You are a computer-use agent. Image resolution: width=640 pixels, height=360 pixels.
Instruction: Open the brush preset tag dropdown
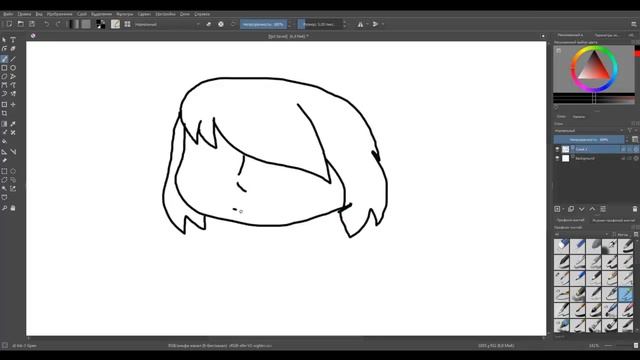[x=581, y=234]
